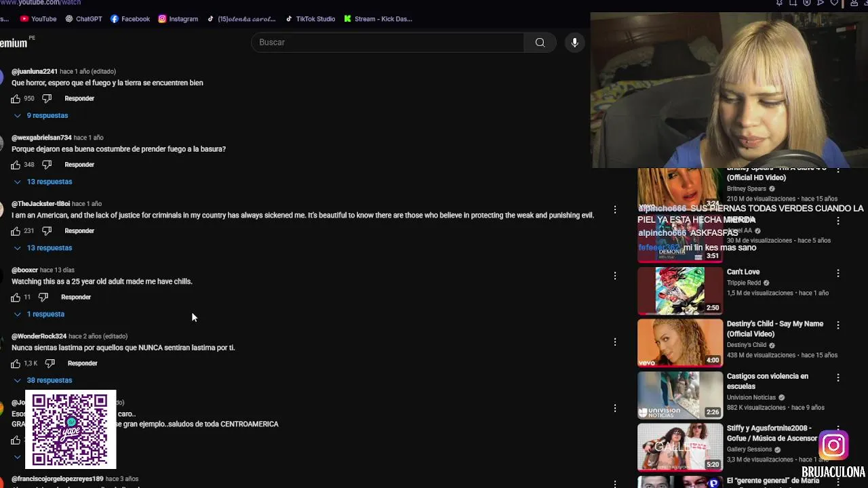Screen dimensions: 868x488
Task: Open options menu for TheJackster comment
Action: click(x=615, y=209)
